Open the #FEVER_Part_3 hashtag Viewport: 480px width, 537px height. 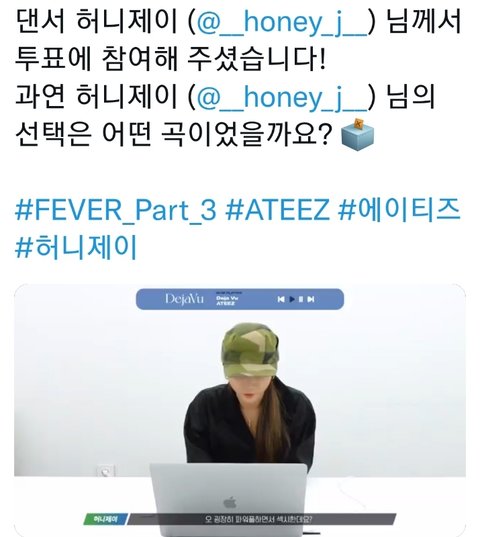pos(116,210)
